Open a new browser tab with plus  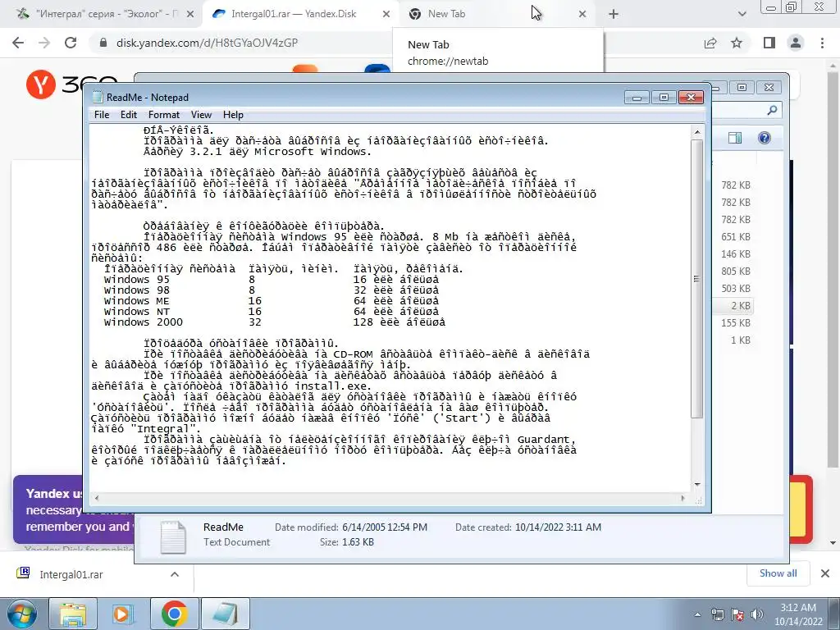coord(614,15)
